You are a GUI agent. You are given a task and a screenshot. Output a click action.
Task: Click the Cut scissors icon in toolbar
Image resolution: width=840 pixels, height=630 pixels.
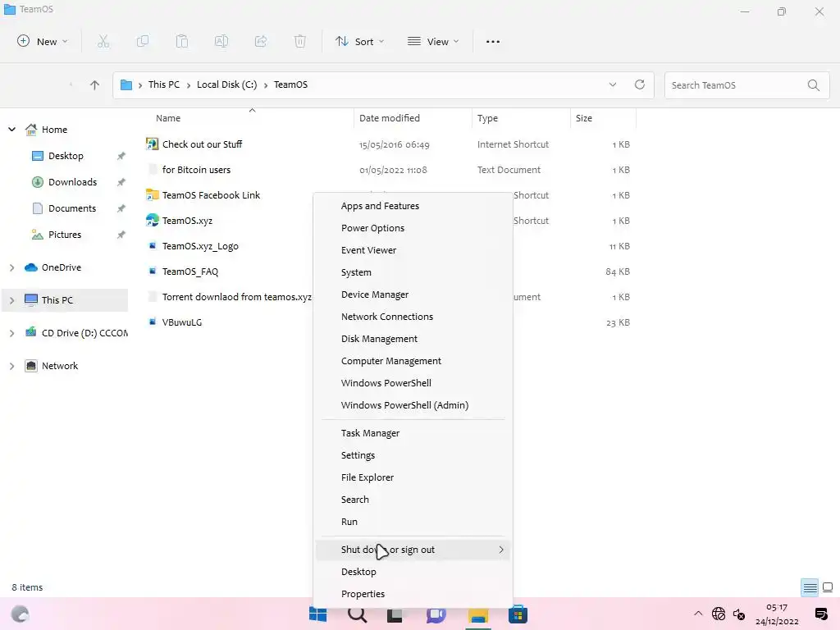103,41
